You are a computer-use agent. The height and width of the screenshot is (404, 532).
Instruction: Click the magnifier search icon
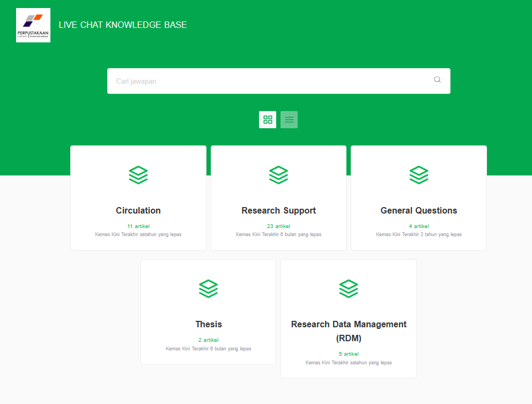[x=437, y=80]
